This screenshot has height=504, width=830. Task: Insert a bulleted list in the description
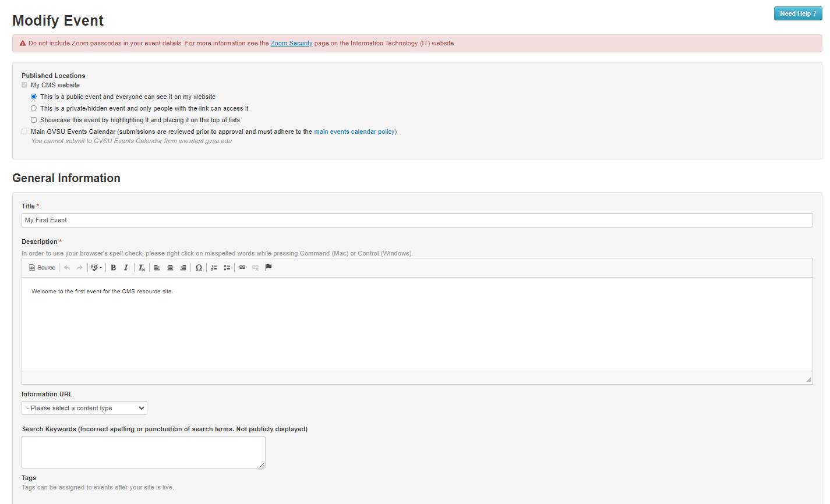(x=227, y=267)
